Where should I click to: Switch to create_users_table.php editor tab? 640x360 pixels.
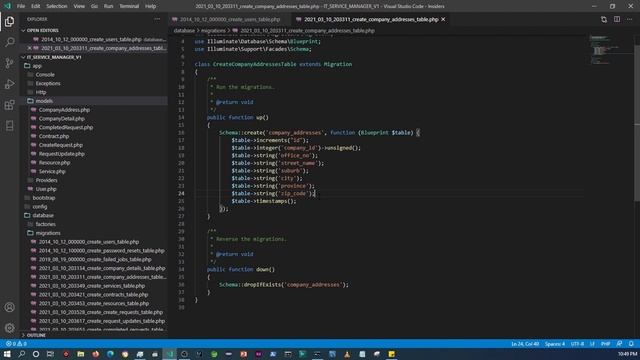pos(230,19)
